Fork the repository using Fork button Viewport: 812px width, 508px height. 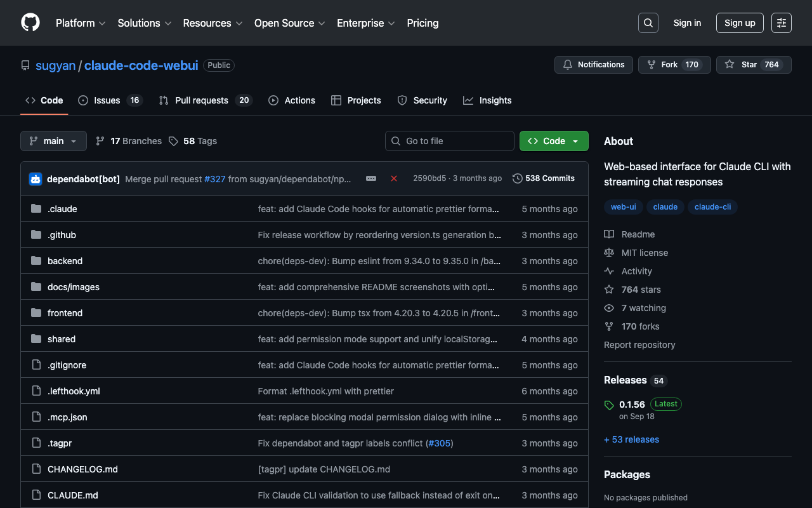674,65
